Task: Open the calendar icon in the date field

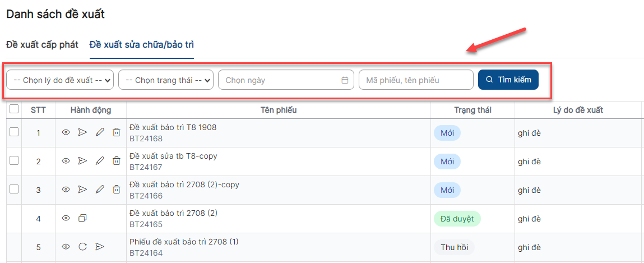Action: click(345, 80)
